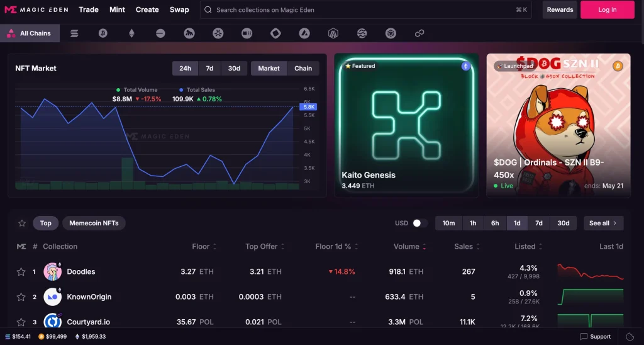The height and width of the screenshot is (345, 644).
Task: Open the Support chat
Action: (596, 336)
